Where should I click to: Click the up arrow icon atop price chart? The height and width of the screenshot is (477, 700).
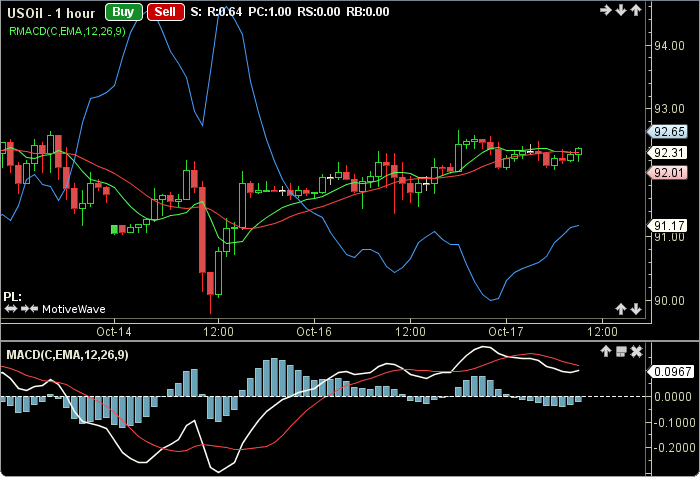click(x=636, y=10)
